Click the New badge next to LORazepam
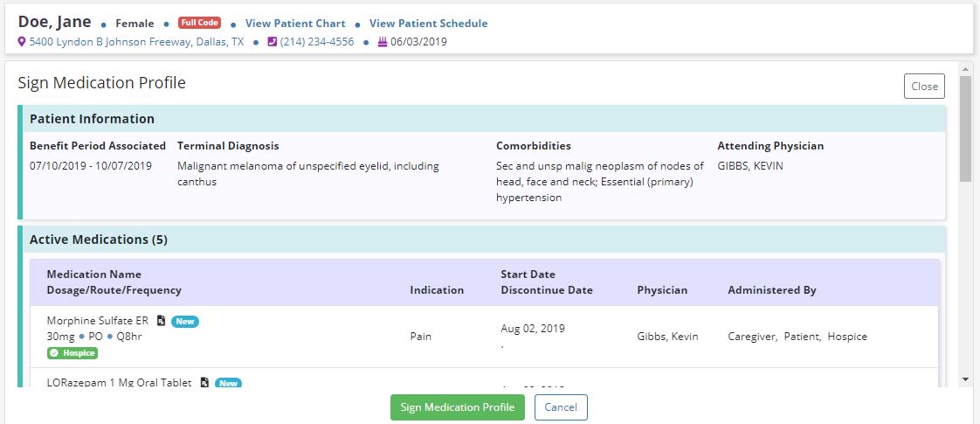The height and width of the screenshot is (424, 980). [228, 383]
